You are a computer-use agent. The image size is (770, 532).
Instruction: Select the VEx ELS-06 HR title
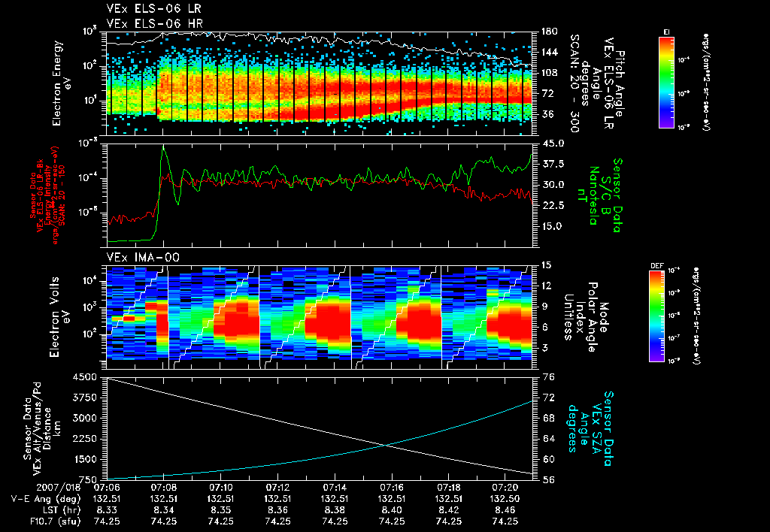154,23
